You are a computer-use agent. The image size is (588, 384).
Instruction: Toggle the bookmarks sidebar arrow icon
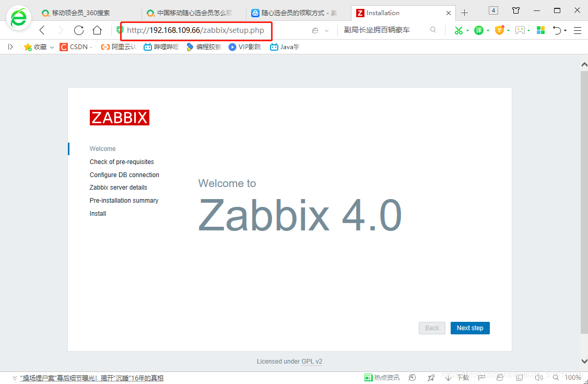coord(10,47)
